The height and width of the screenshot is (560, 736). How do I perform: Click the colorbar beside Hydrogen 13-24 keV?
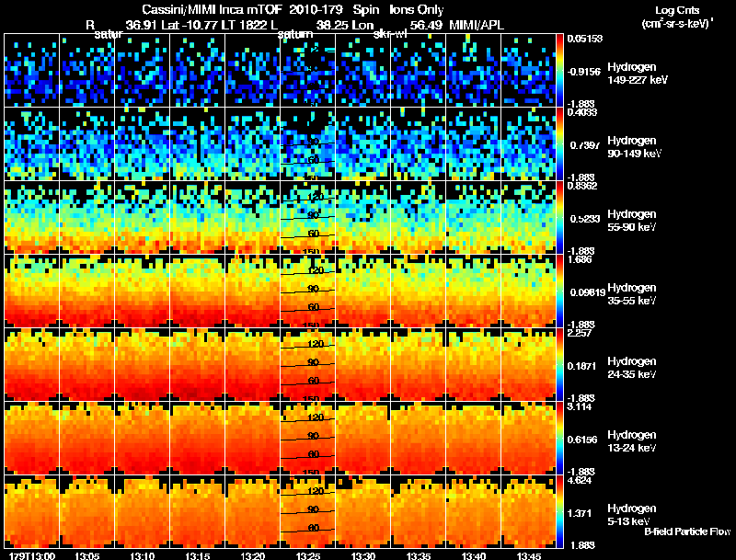tap(559, 439)
